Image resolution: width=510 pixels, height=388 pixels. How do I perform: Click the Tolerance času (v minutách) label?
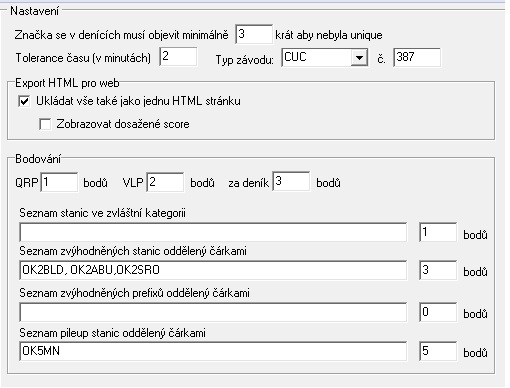(x=83, y=58)
